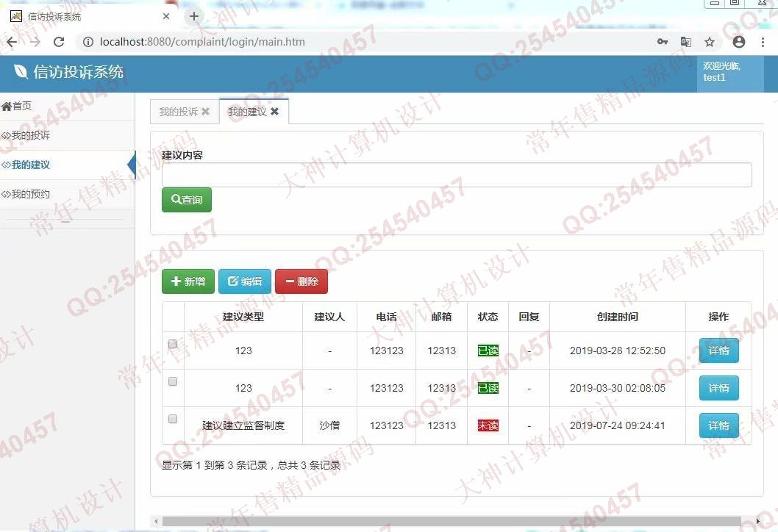Image resolution: width=778 pixels, height=532 pixels.
Task: Click the 建议类型 column header
Action: pyautogui.click(x=243, y=317)
